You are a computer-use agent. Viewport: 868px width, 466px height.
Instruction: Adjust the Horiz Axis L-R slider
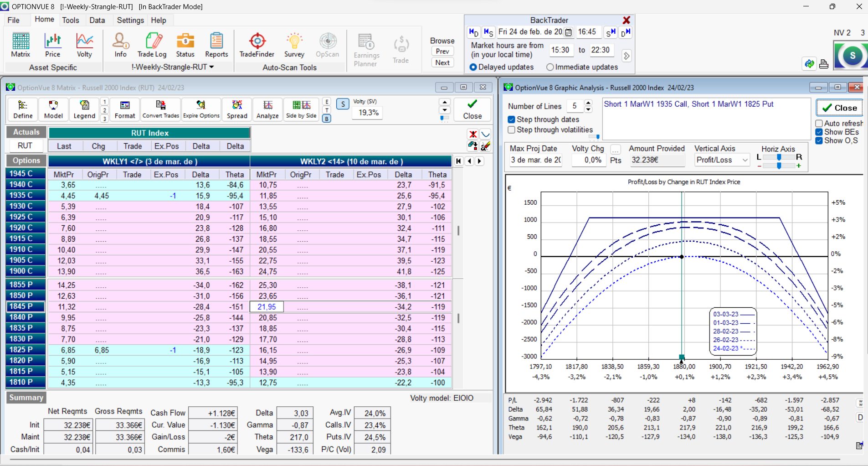(779, 157)
